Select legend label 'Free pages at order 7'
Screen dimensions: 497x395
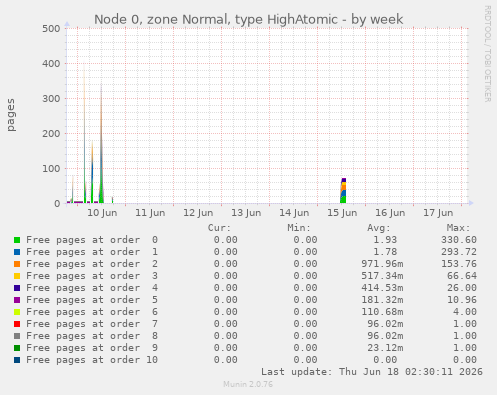92,324
